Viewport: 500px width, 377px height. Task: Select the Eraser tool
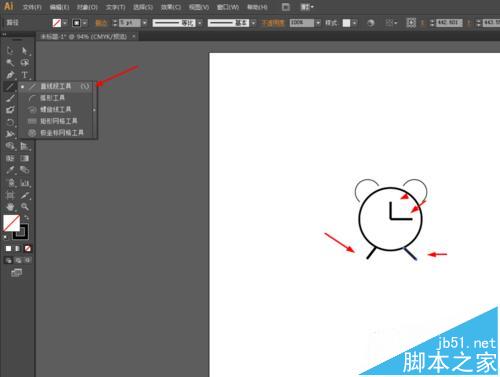[x=10, y=110]
